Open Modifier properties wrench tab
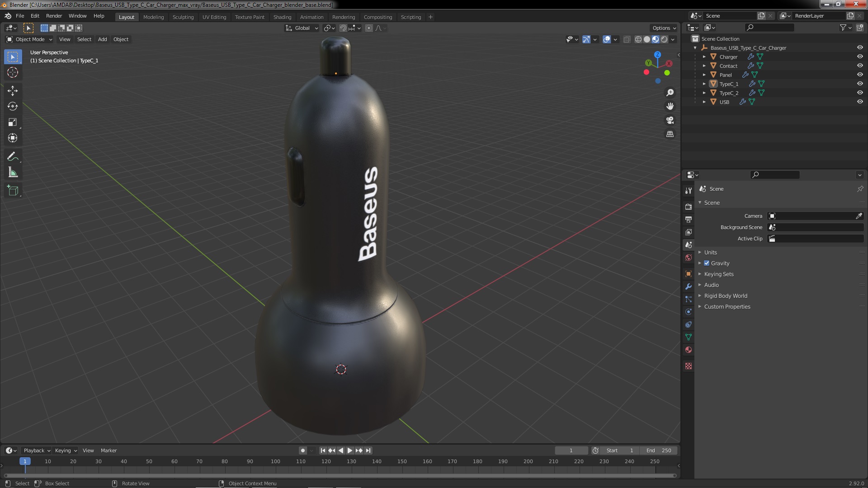 689,286
